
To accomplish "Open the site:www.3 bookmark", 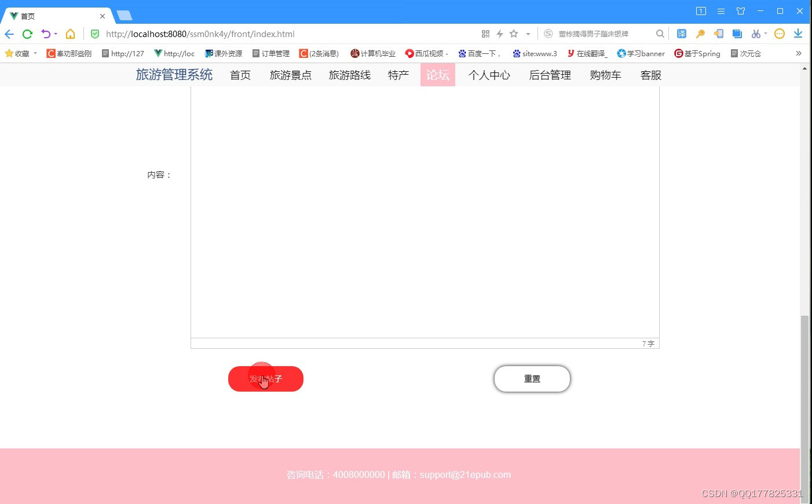I will [535, 53].
